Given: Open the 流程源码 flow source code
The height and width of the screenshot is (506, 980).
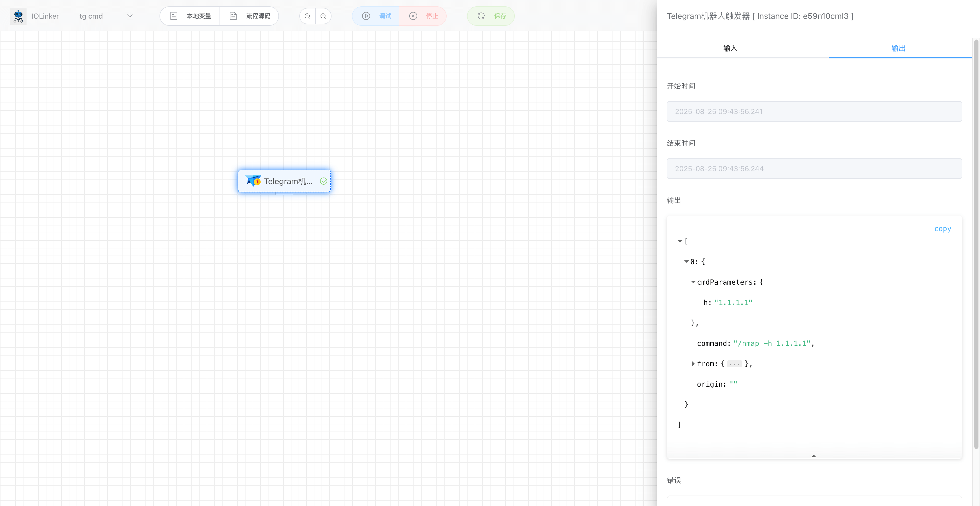Looking at the screenshot, I should click(250, 16).
